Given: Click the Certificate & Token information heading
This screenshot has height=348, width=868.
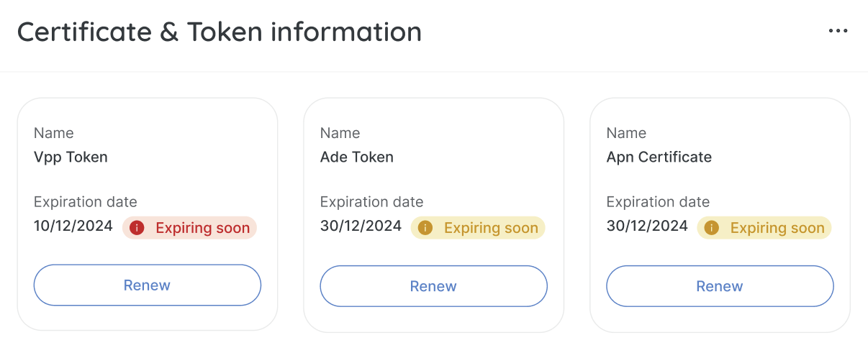Looking at the screenshot, I should (x=220, y=32).
